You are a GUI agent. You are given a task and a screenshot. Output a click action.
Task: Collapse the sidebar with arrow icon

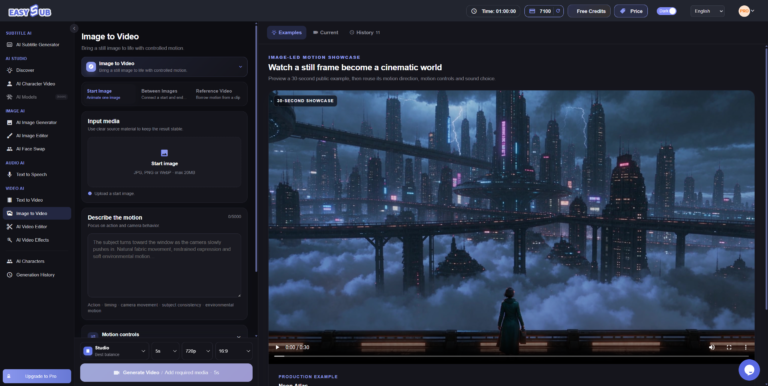click(74, 28)
